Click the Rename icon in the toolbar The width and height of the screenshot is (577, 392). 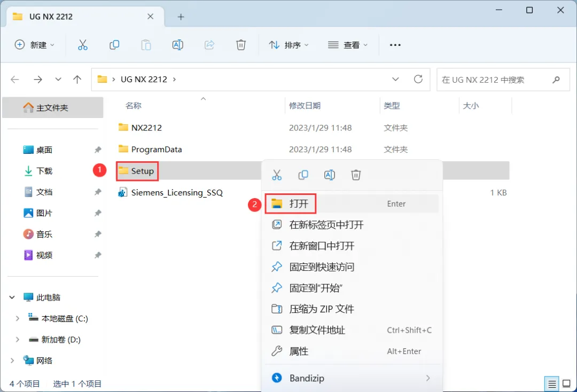click(x=178, y=45)
